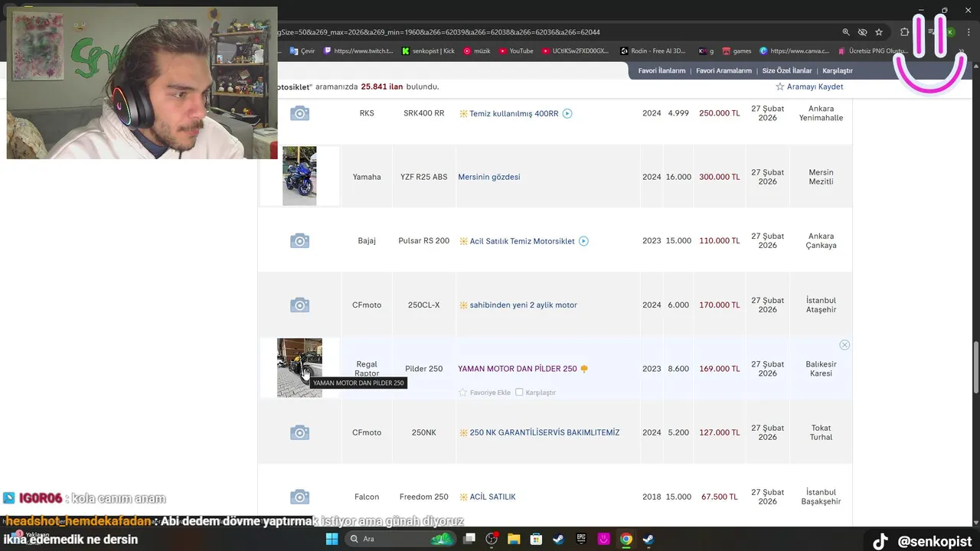Open the listing Temiz kullanılmış 400RR

click(x=514, y=113)
